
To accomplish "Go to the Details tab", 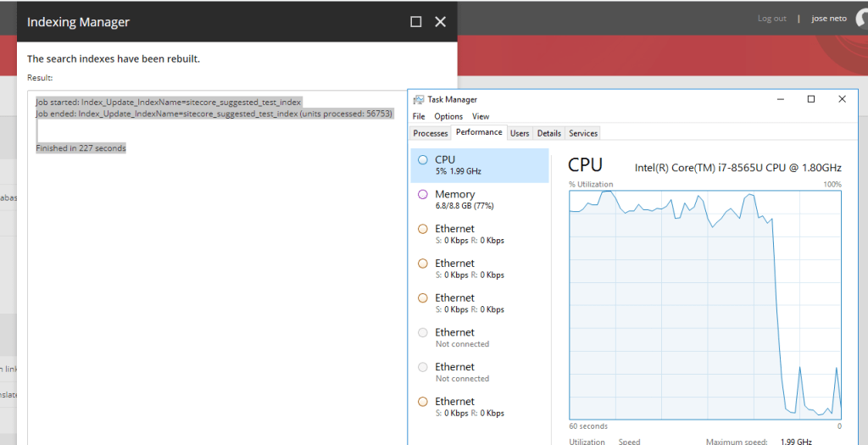I will click(549, 133).
